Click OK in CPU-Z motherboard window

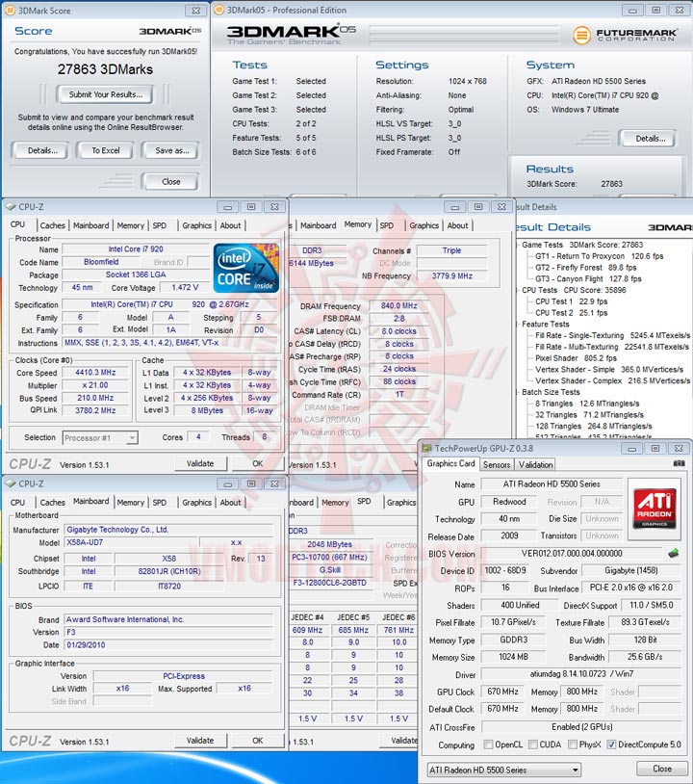coord(257,741)
